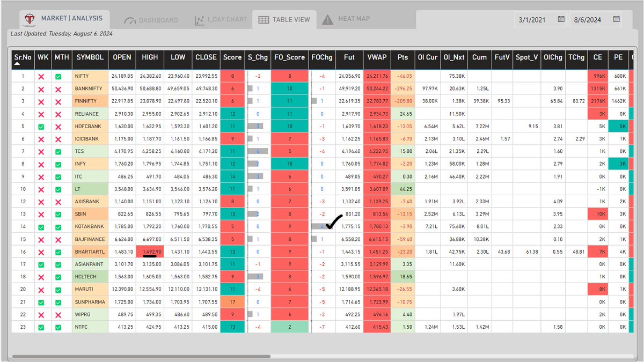Sort by the OI Cur column header

(x=428, y=57)
